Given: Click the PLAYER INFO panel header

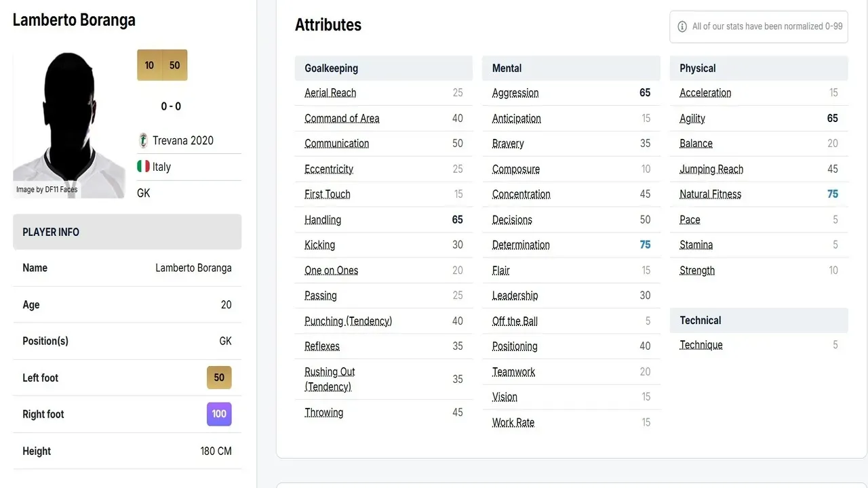Looking at the screenshot, I should pyautogui.click(x=127, y=232).
